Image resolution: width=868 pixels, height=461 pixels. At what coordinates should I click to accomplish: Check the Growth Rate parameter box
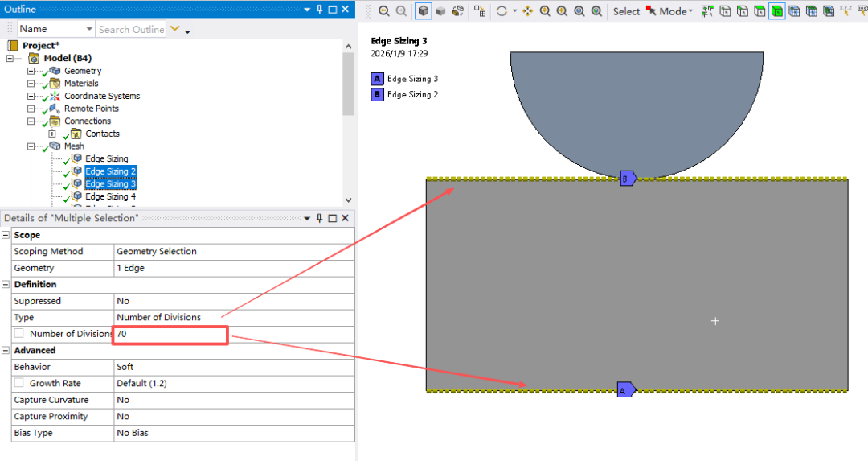tap(19, 383)
